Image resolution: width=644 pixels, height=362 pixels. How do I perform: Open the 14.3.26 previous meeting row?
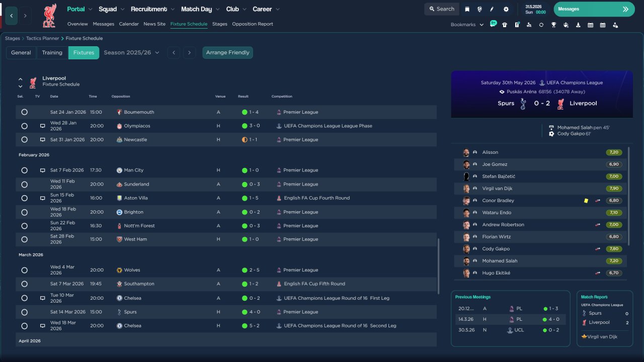point(510,319)
